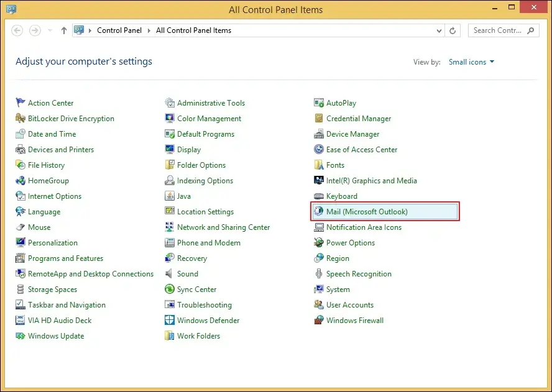
Task: Open the Device Manager link
Action: pos(352,134)
